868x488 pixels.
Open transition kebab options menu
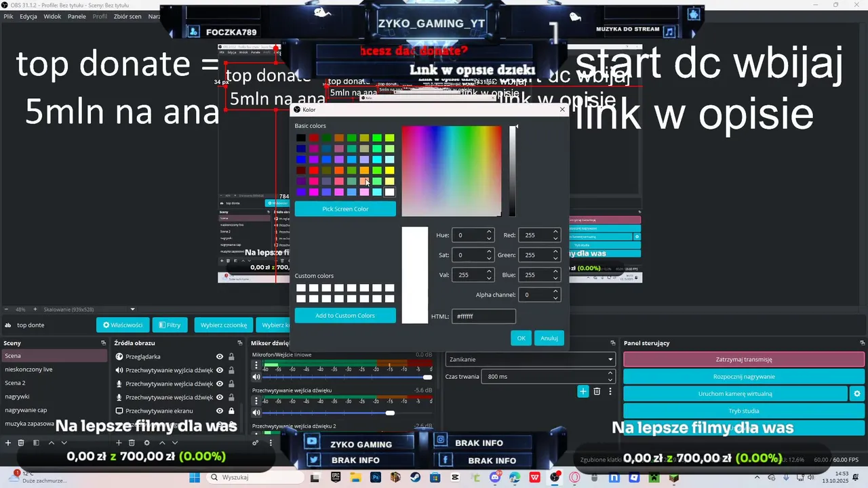point(610,391)
